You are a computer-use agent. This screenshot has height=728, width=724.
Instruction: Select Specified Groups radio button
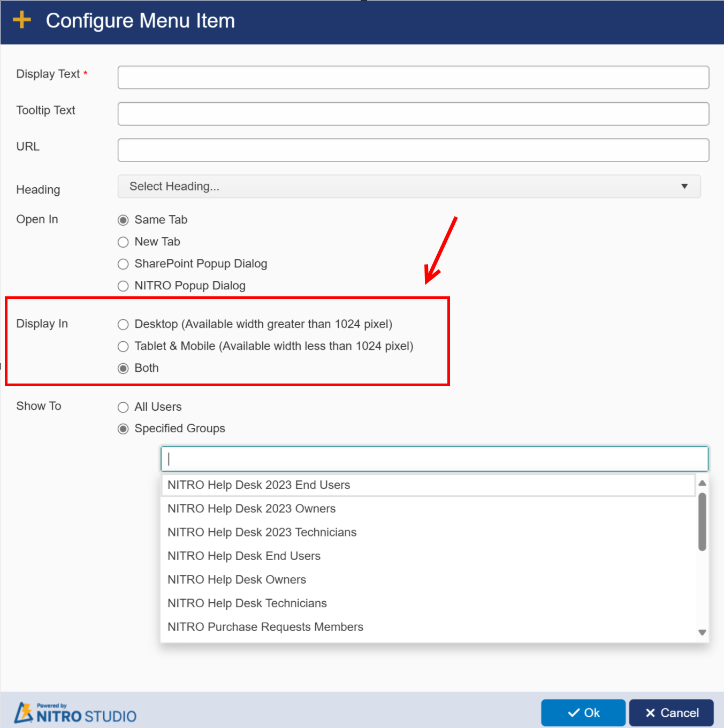[123, 429]
